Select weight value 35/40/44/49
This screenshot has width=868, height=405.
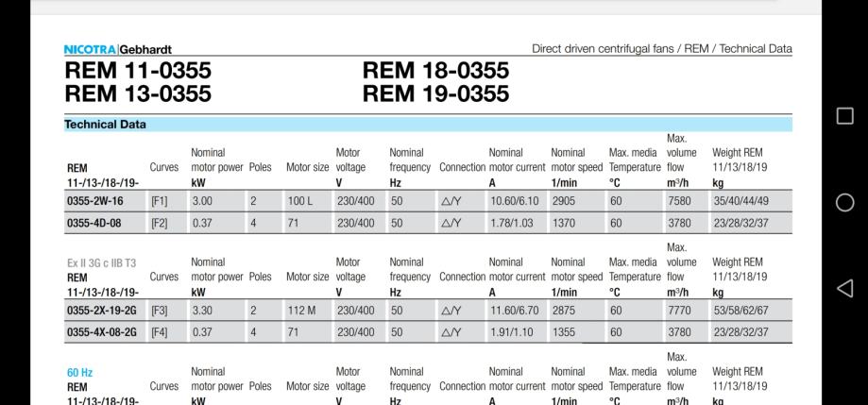click(x=740, y=201)
